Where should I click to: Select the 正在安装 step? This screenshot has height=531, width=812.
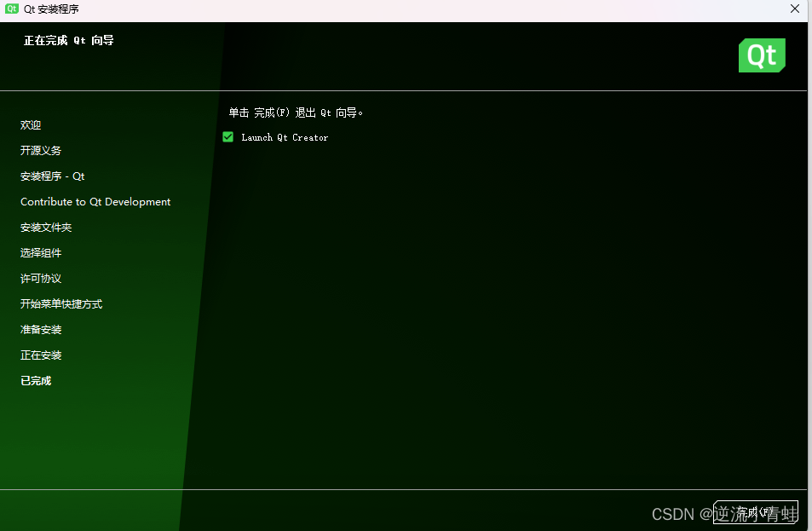point(41,355)
